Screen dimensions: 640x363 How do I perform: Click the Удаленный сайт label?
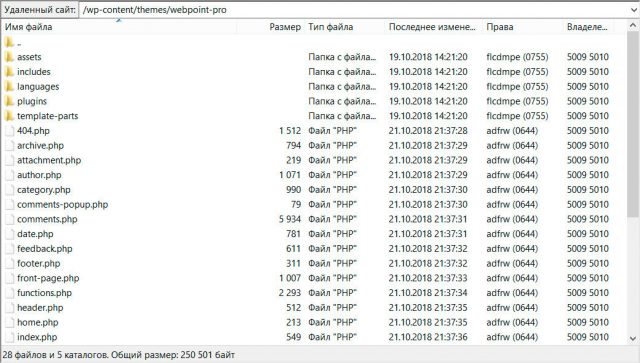click(x=40, y=10)
